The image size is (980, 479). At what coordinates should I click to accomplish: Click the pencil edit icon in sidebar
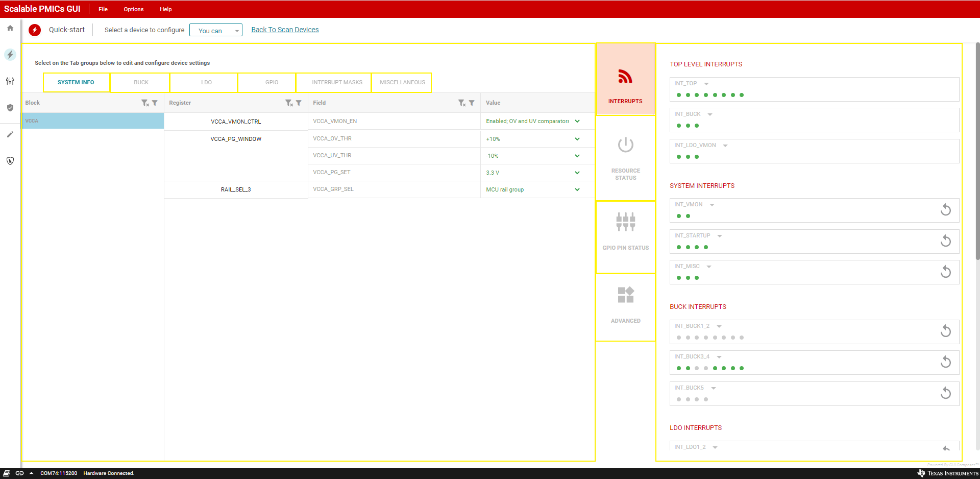pos(10,134)
